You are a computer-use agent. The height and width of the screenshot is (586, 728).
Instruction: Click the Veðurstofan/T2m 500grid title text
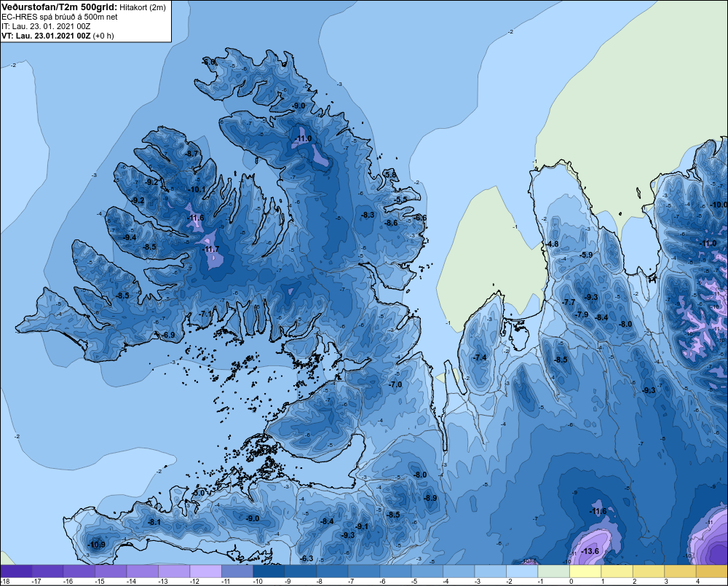[60, 7]
